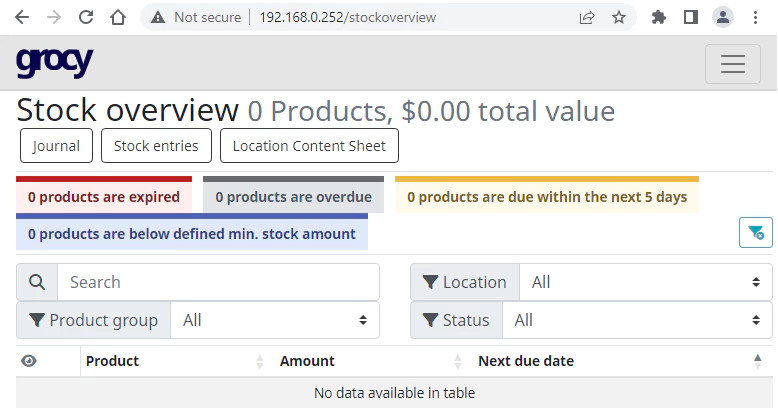Expand the Location dropdown

coord(646,282)
